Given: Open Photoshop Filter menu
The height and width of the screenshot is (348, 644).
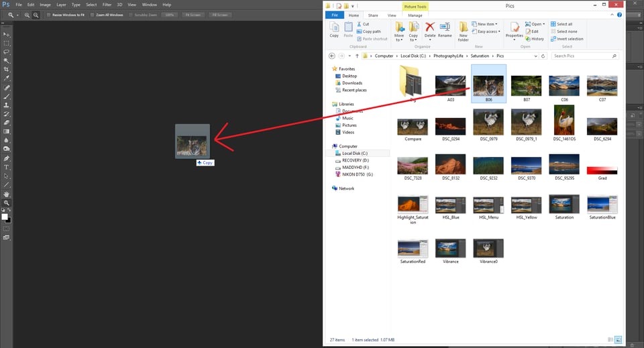Looking at the screenshot, I should tap(107, 5).
